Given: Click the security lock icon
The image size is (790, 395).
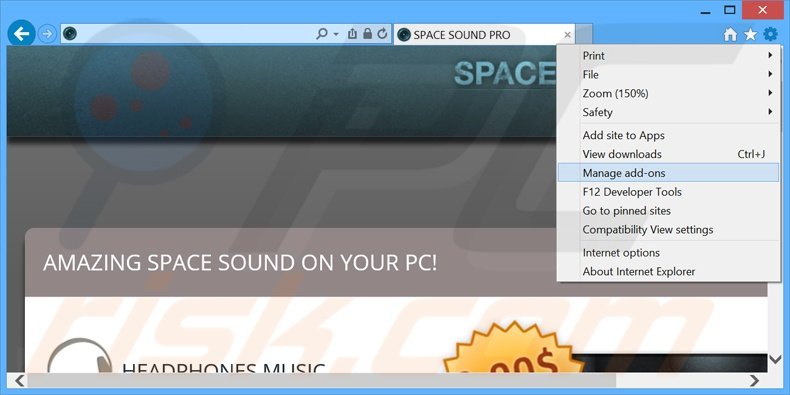Looking at the screenshot, I should point(368,34).
